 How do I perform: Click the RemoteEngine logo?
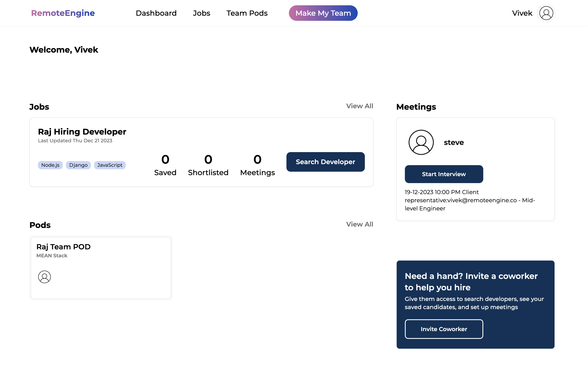click(63, 13)
